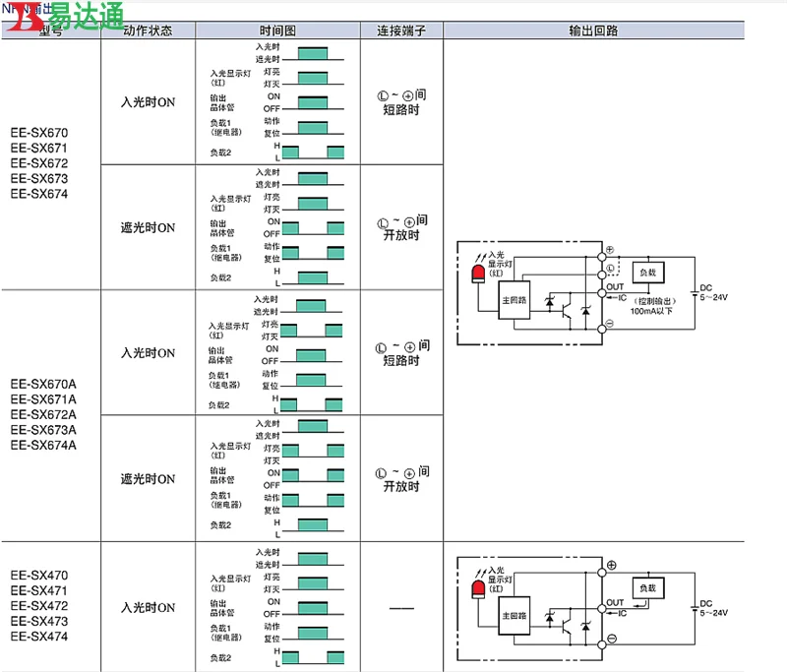Click 入光时ON in the EE-SX670 group

[x=149, y=102]
